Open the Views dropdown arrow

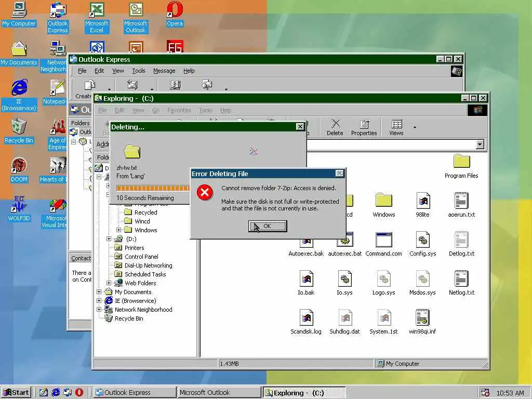tap(415, 128)
